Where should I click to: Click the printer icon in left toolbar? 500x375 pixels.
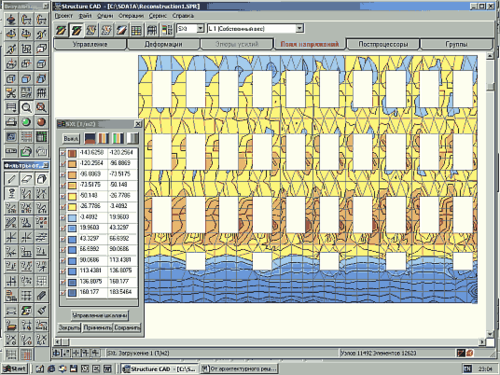[x=11, y=122]
